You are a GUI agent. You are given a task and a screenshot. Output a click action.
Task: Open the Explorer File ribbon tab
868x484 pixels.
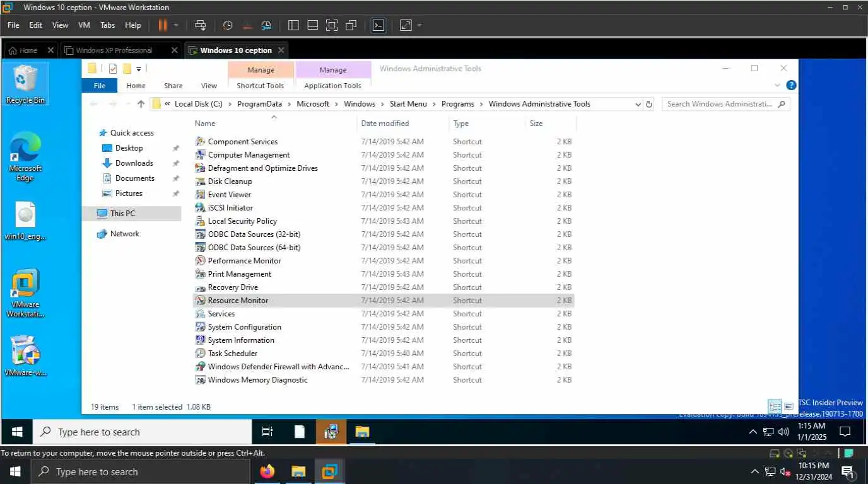100,86
